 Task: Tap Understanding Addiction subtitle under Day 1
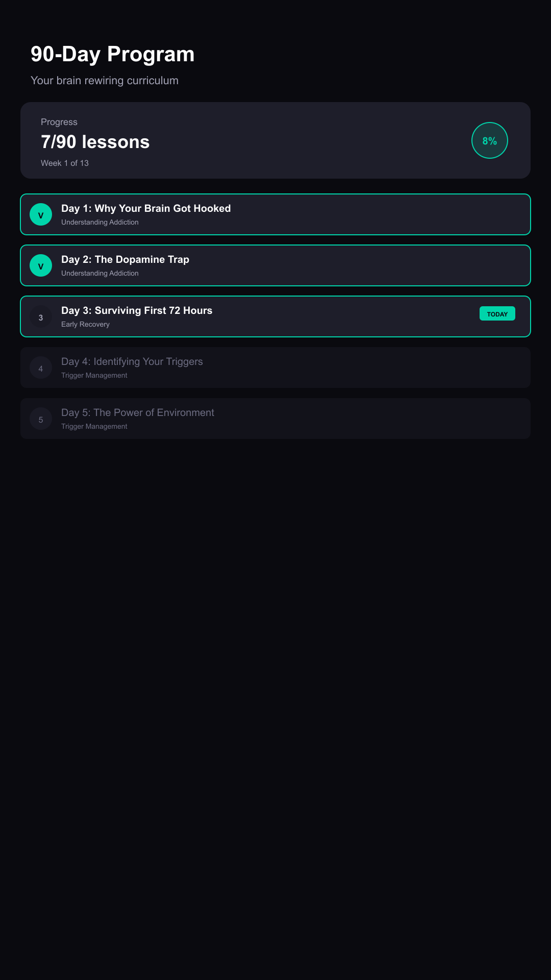tap(100, 222)
